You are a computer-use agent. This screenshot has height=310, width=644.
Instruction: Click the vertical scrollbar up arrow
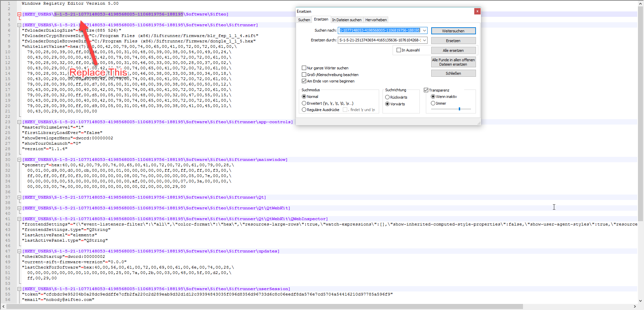(x=641, y=3)
